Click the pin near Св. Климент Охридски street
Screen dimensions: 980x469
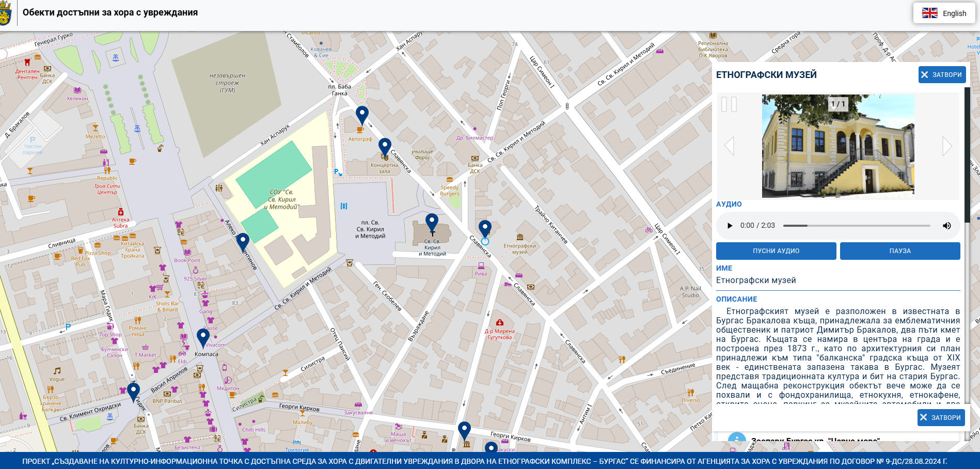tap(133, 391)
